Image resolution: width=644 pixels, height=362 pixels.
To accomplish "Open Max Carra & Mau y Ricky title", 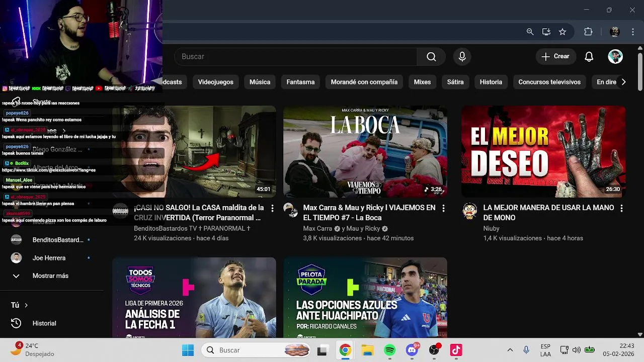I will click(x=369, y=213).
